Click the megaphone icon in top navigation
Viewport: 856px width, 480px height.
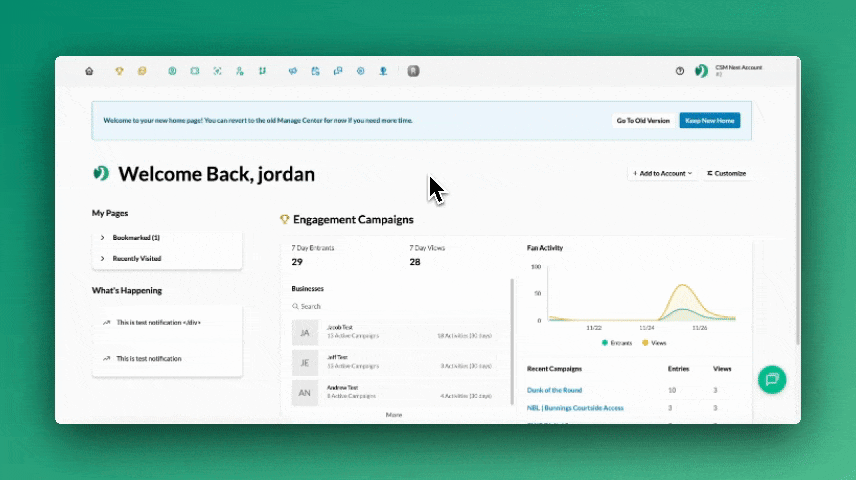293,71
